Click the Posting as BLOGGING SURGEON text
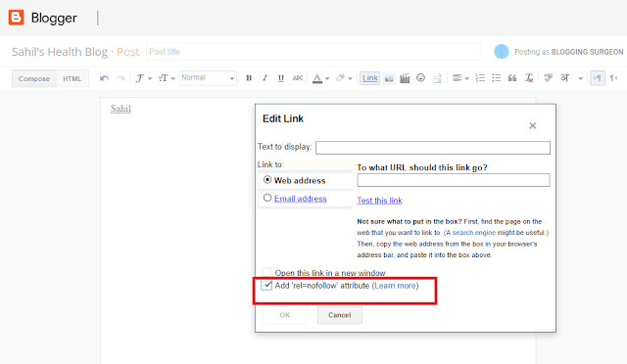This screenshot has height=364, width=627. coord(568,52)
